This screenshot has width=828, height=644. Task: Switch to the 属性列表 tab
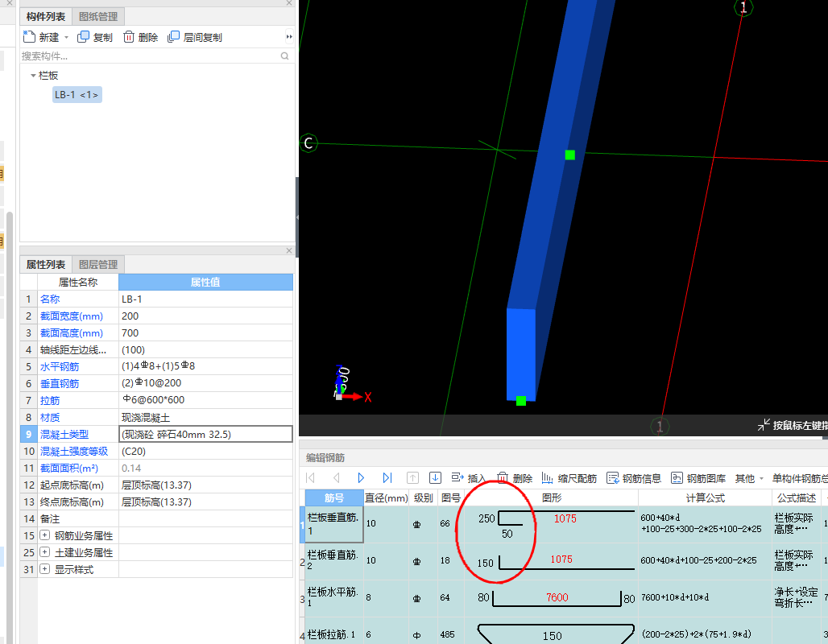46,265
